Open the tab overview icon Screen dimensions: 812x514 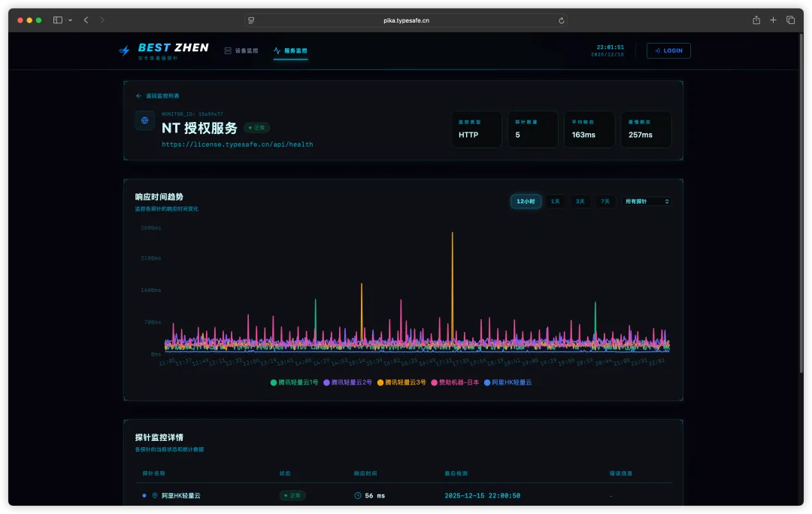tap(790, 20)
